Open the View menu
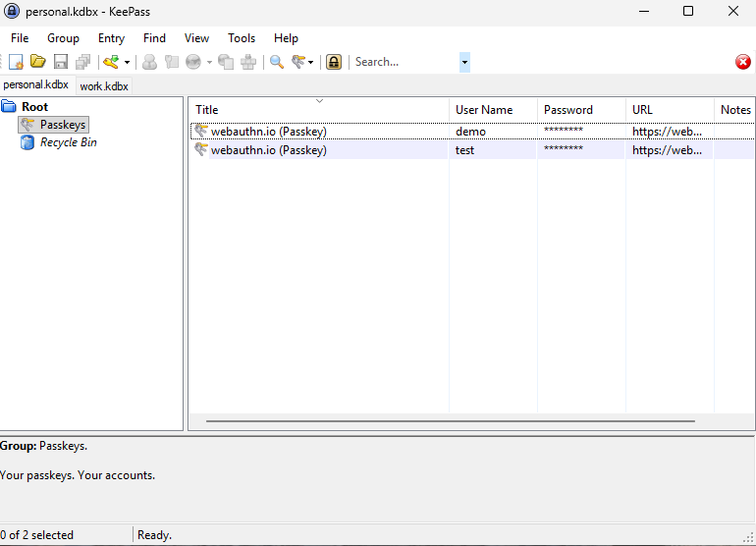This screenshot has width=756, height=546. click(196, 38)
